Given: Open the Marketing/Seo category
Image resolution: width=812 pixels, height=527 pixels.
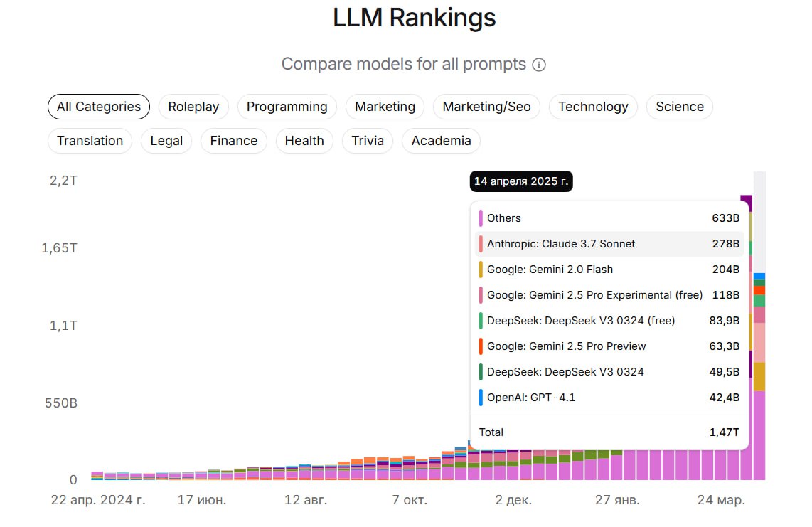Looking at the screenshot, I should 486,107.
